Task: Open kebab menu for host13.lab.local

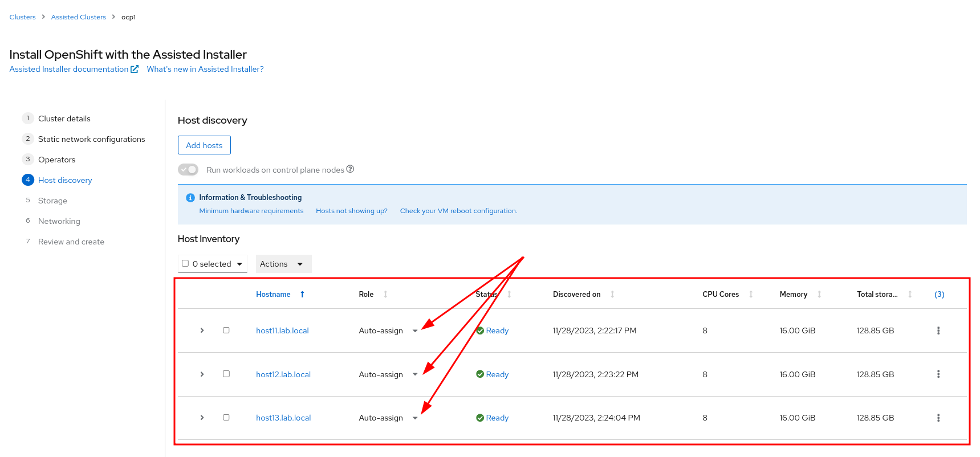Action: coord(938,418)
